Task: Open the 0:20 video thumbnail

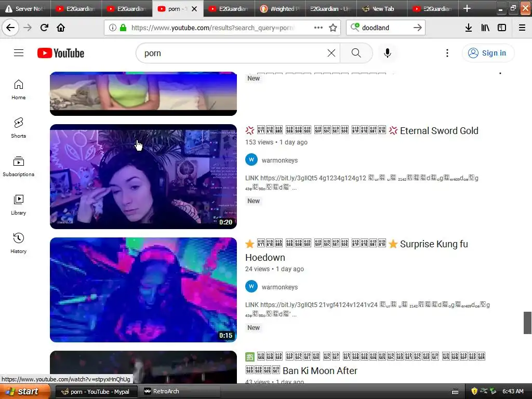Action: point(143,177)
